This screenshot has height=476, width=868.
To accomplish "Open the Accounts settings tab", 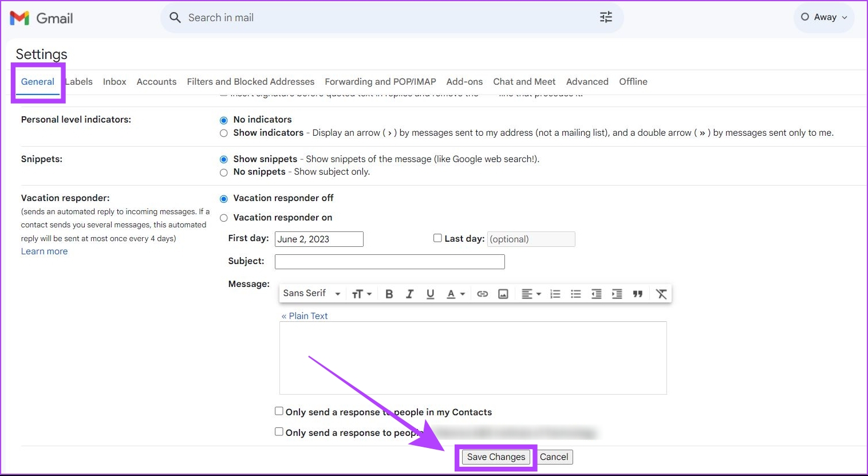I will click(156, 81).
